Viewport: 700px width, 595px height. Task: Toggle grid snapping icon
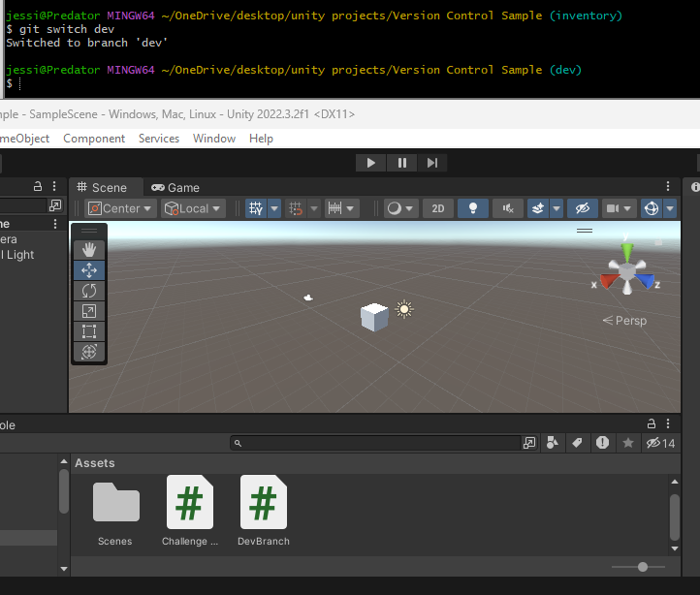coord(296,208)
